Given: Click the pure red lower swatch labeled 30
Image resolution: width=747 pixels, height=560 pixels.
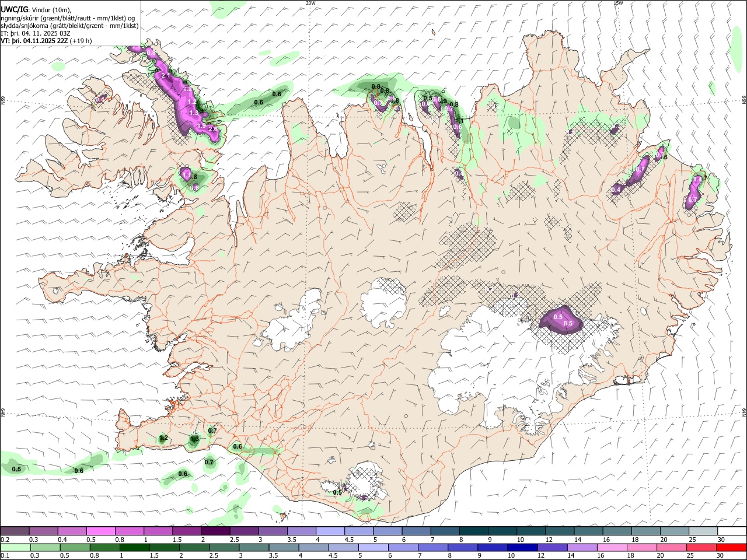Looking at the screenshot, I should click(732, 547).
